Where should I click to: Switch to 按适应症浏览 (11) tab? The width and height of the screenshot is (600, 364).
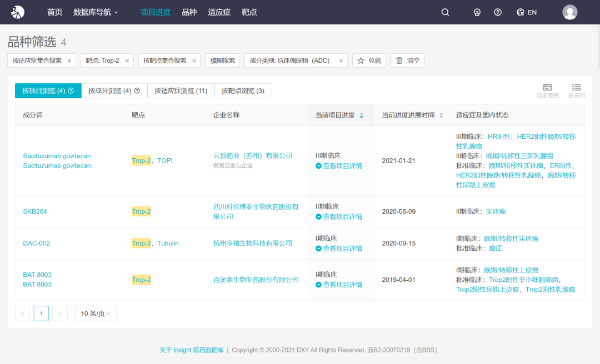(181, 90)
